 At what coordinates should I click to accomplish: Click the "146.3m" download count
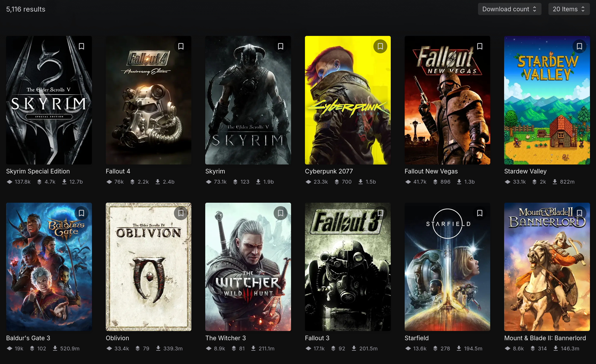(x=570, y=349)
